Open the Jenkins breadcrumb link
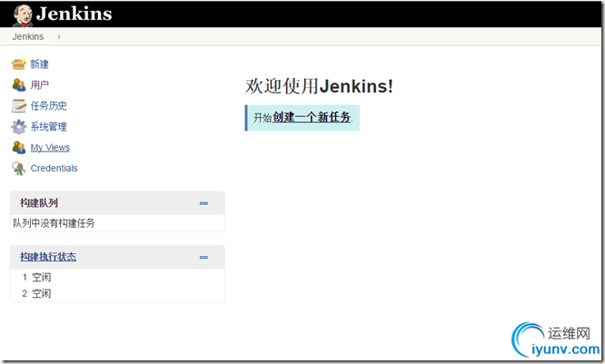 pyautogui.click(x=28, y=36)
